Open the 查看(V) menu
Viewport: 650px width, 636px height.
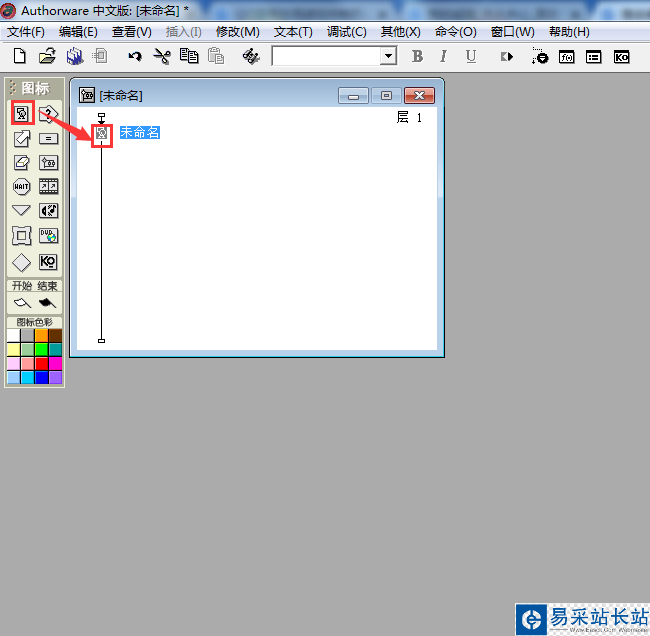click(131, 32)
